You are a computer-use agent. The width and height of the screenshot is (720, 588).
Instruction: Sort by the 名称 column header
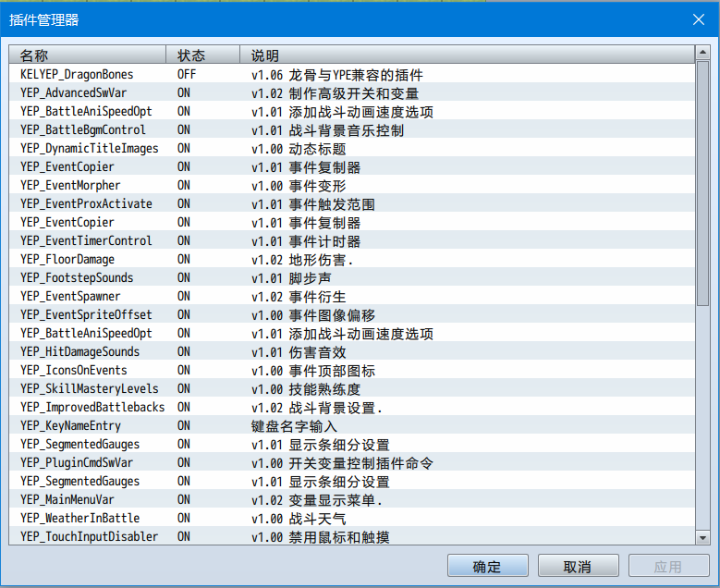point(87,55)
